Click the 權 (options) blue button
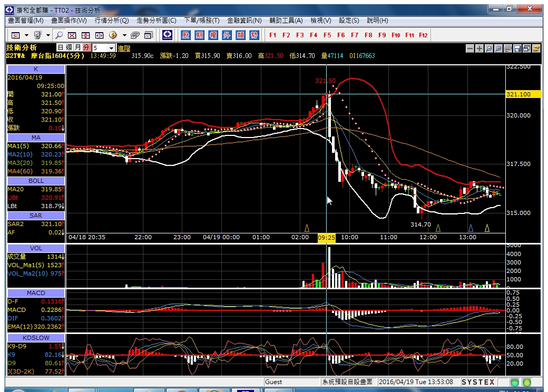Image resolution: width=548 pixels, height=392 pixels. [x=213, y=35]
